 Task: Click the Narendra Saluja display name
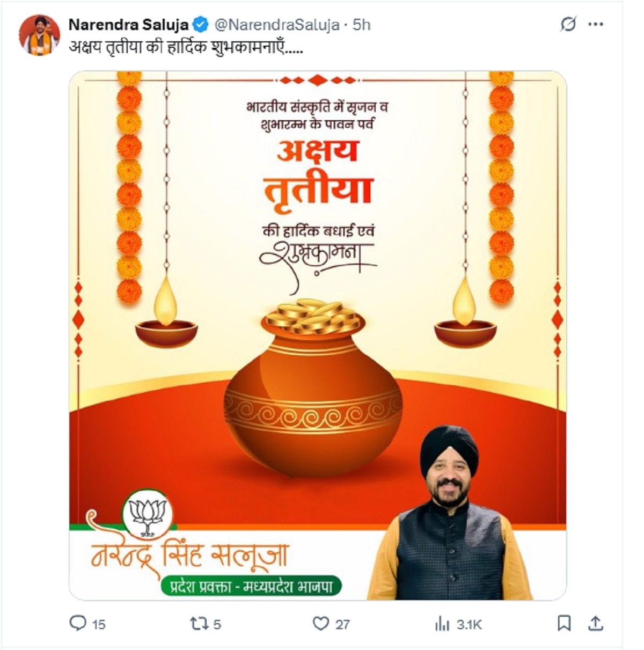pos(129,25)
